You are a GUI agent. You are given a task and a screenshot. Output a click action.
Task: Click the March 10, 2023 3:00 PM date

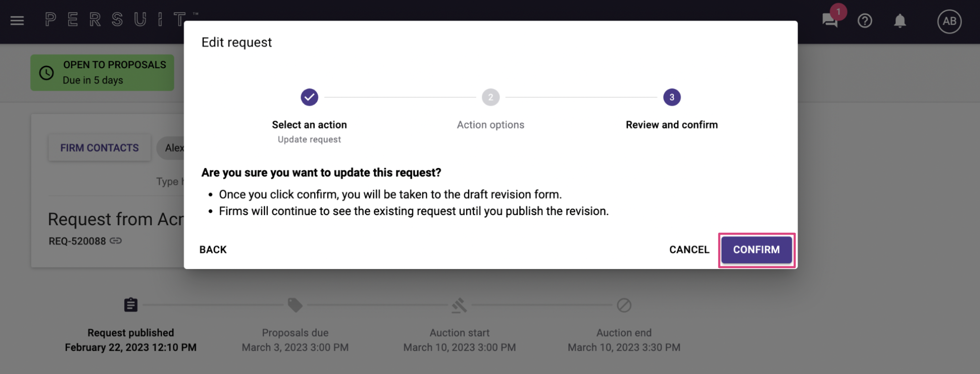coord(459,347)
